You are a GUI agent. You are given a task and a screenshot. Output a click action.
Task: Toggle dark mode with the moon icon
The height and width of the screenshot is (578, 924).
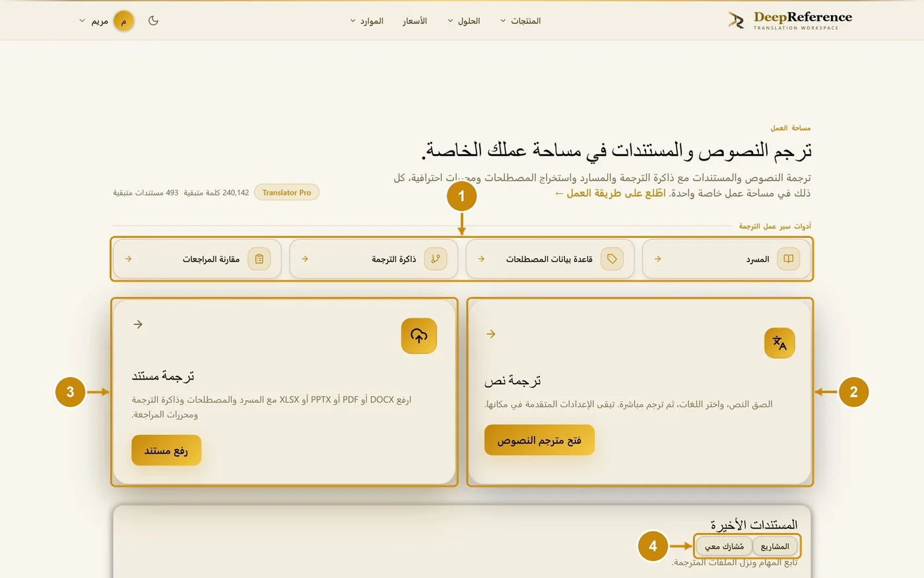pos(153,20)
